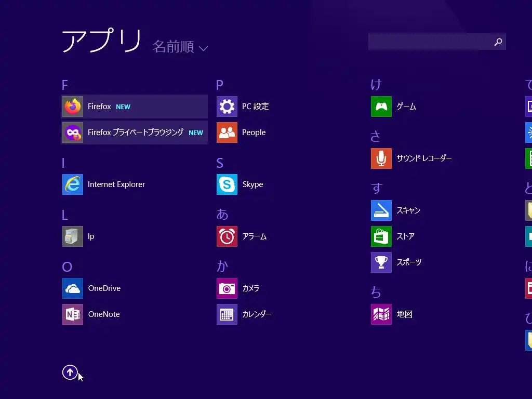Open the 名前順 sort dropdown
This screenshot has height=399, width=532.
(180, 46)
